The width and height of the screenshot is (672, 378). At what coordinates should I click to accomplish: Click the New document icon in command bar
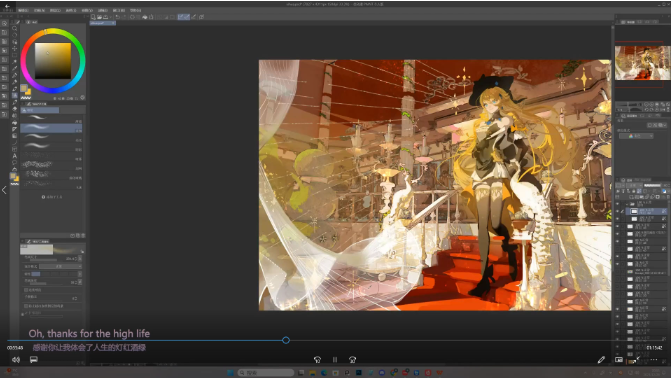pyautogui.click(x=93, y=17)
